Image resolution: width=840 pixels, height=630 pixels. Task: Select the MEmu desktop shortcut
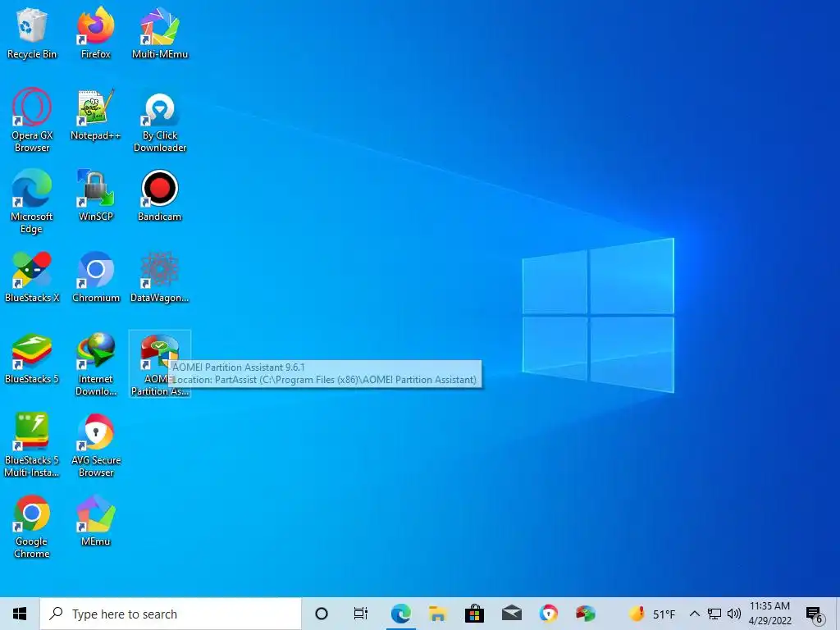[x=96, y=521]
